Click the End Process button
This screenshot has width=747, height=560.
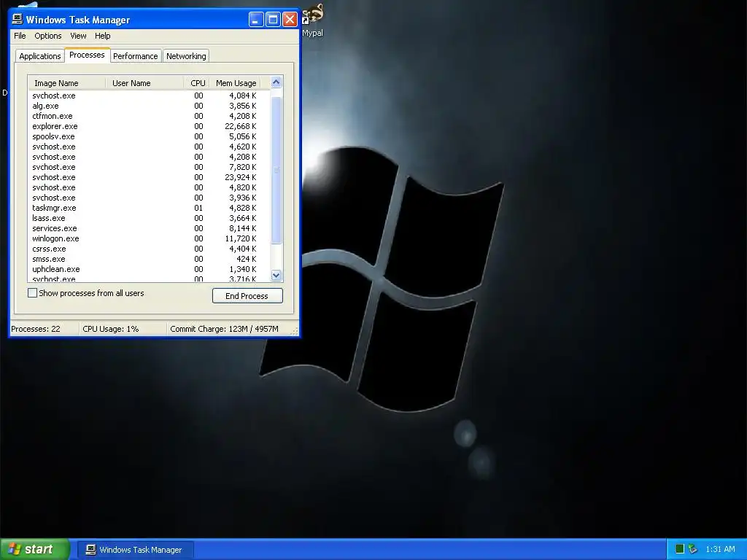247,296
